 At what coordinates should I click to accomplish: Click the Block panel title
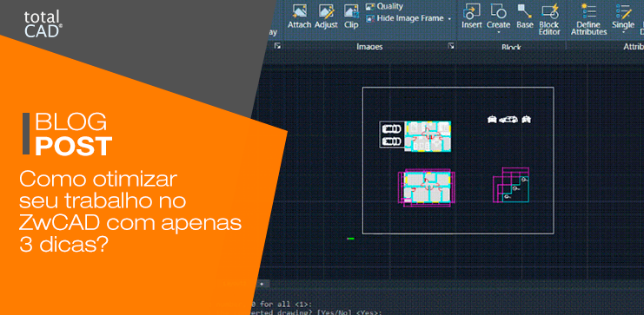pos(511,47)
